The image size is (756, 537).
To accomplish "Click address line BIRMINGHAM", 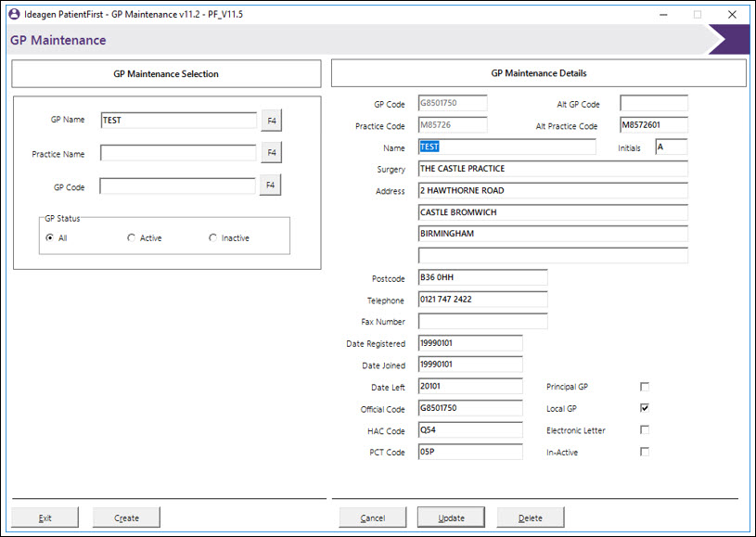I will click(x=553, y=234).
